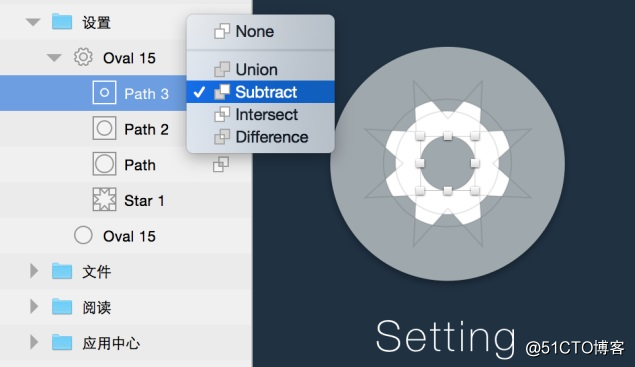Click the Difference icon in the menu
The image size is (635, 367).
click(222, 137)
